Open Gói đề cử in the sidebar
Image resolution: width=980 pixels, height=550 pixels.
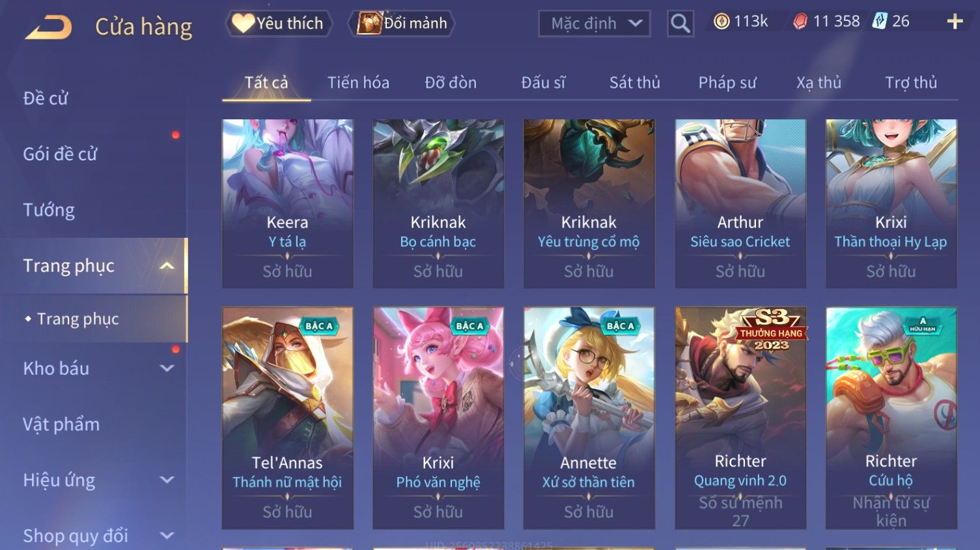[60, 154]
